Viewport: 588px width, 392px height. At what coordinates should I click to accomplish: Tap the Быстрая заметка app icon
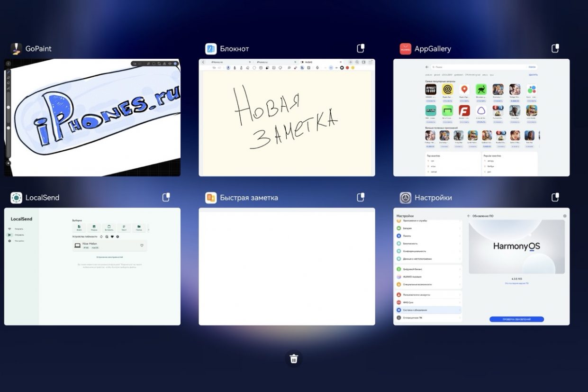[211, 198]
